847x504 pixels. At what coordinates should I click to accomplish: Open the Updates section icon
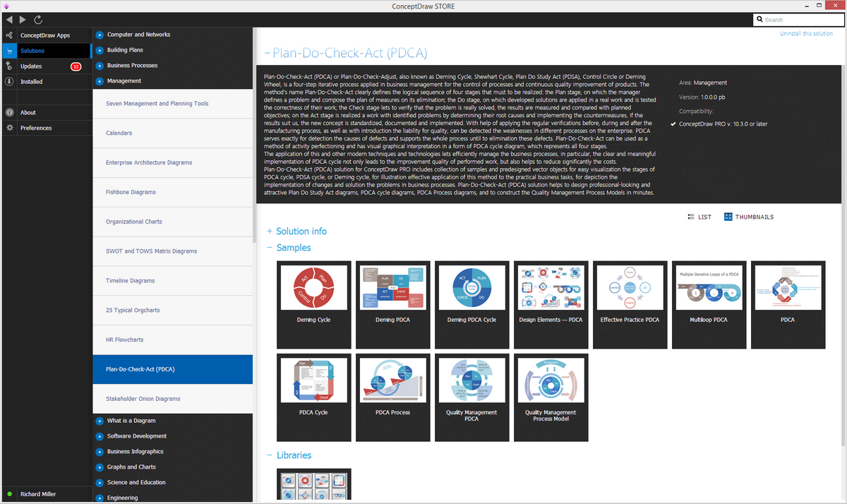8,66
